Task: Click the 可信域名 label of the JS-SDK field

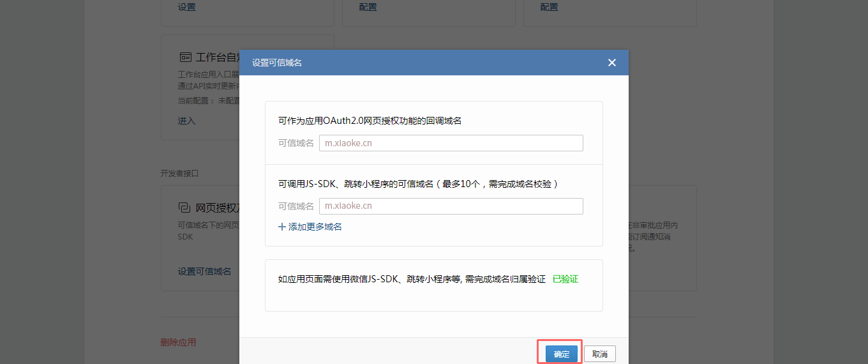Action: [x=296, y=206]
